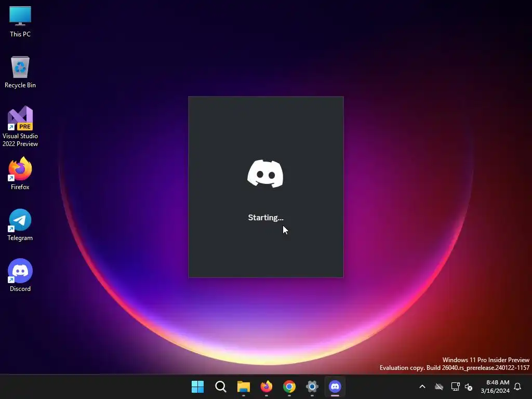
Task: Select the Firefox desktop shortcut
Action: (x=20, y=174)
